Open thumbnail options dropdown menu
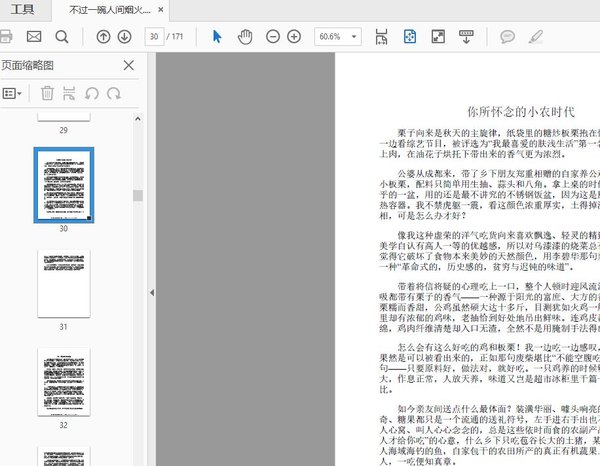Viewport: 600px width, 466px height. (13, 93)
